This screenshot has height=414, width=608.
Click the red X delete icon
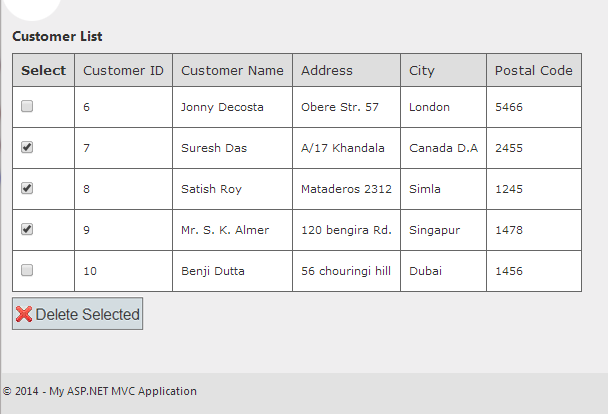click(24, 314)
